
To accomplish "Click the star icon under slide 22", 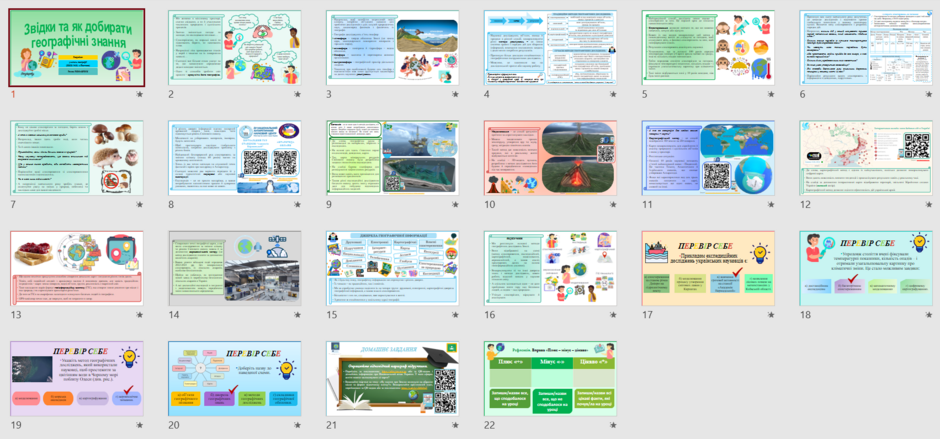I will [613, 425].
